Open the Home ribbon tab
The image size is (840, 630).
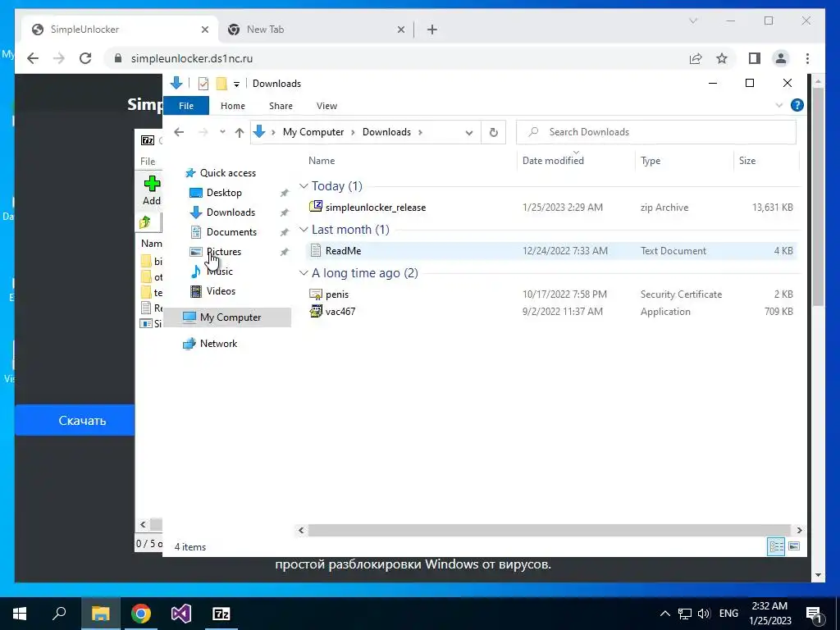coord(232,106)
